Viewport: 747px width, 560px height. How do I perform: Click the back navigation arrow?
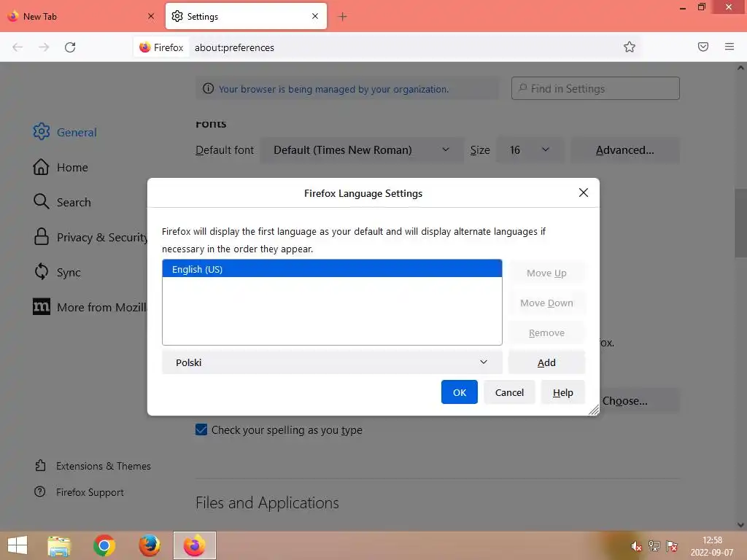click(18, 47)
